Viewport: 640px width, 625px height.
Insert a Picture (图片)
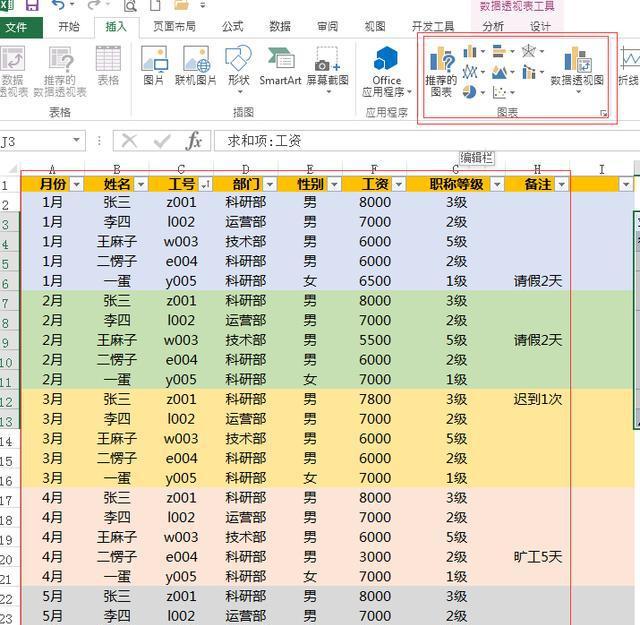154,65
